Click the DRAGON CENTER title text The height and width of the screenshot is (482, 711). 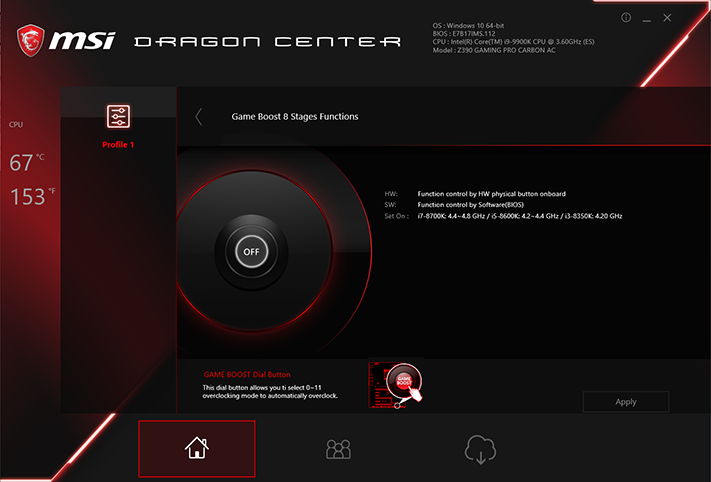pyautogui.click(x=268, y=42)
